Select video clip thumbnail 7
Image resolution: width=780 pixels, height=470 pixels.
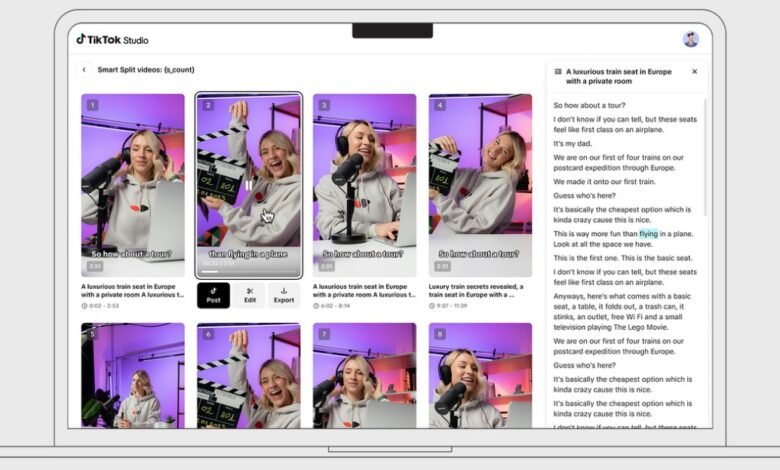tap(365, 376)
